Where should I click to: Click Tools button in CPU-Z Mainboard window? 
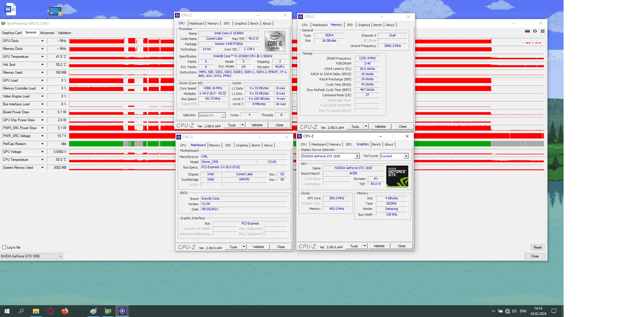[233, 247]
